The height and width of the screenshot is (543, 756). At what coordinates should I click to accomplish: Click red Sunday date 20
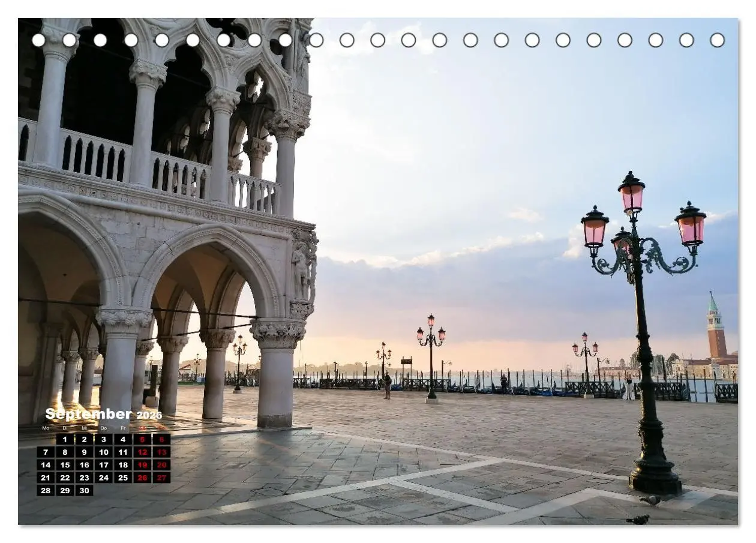tap(161, 465)
